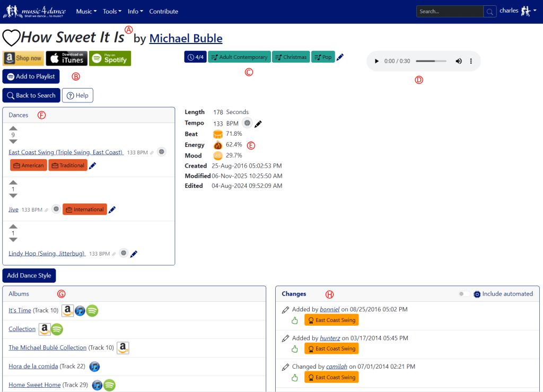
Task: Click the International tag on Jive
Action: (85, 210)
